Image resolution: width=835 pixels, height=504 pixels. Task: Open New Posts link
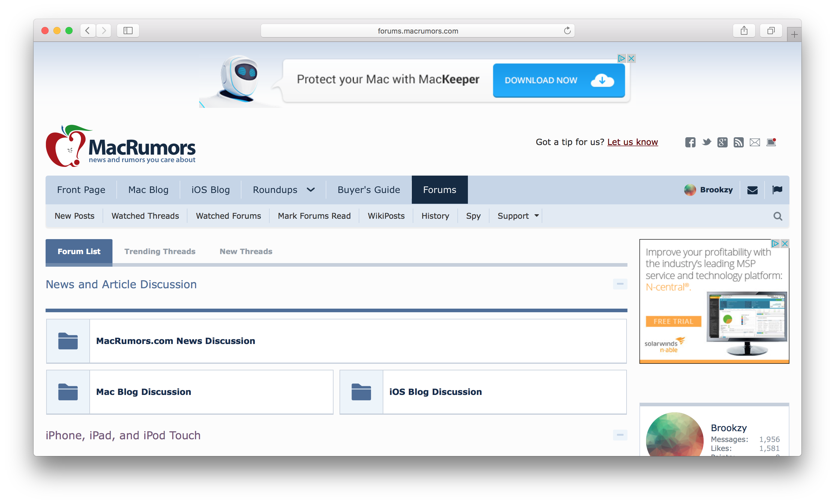74,216
